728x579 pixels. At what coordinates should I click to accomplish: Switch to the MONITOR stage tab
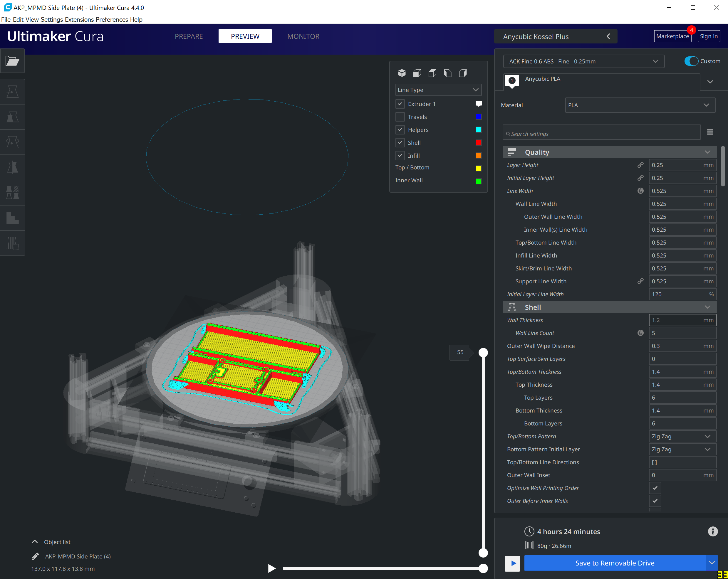303,36
